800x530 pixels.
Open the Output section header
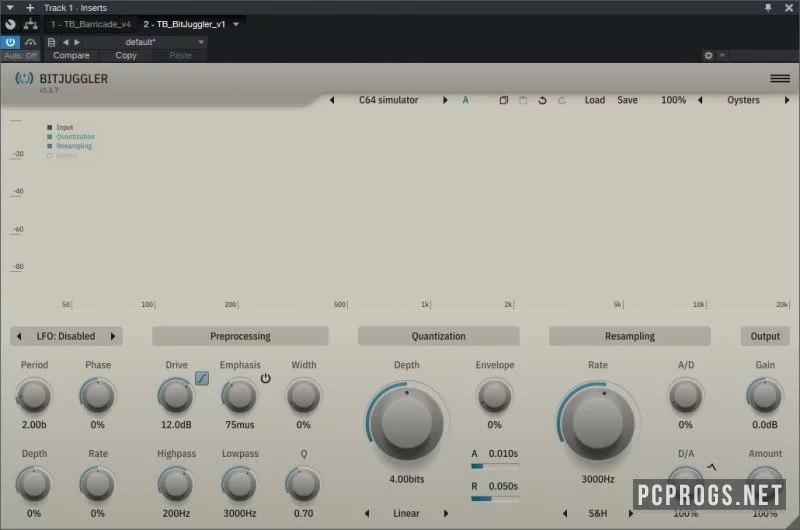765,336
